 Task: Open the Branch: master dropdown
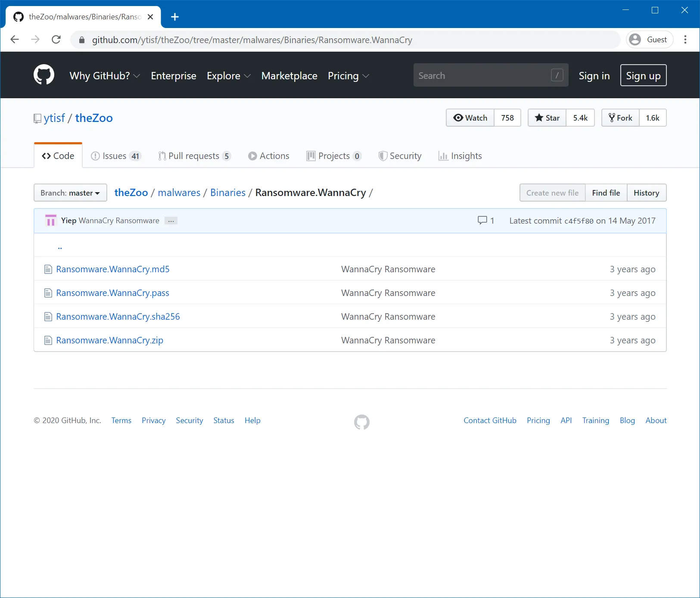click(70, 193)
